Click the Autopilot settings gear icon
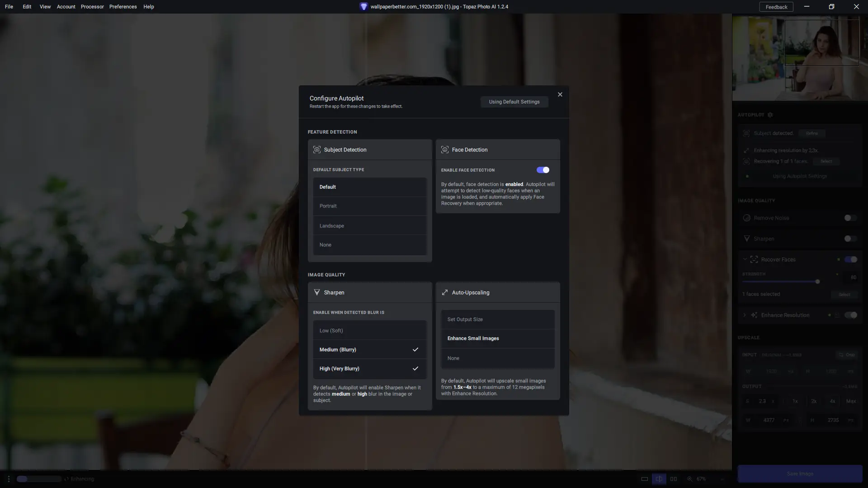Image resolution: width=868 pixels, height=488 pixels. pos(770,115)
